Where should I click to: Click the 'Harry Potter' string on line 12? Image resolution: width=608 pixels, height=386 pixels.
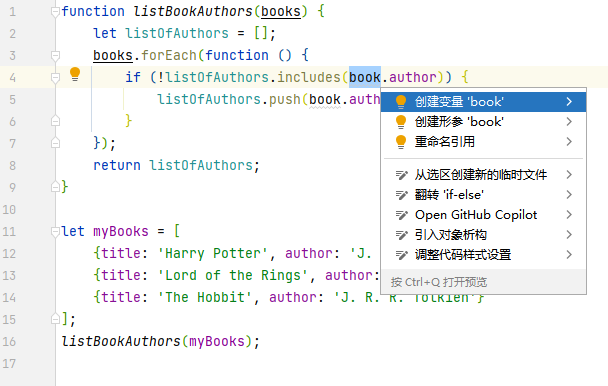point(213,253)
